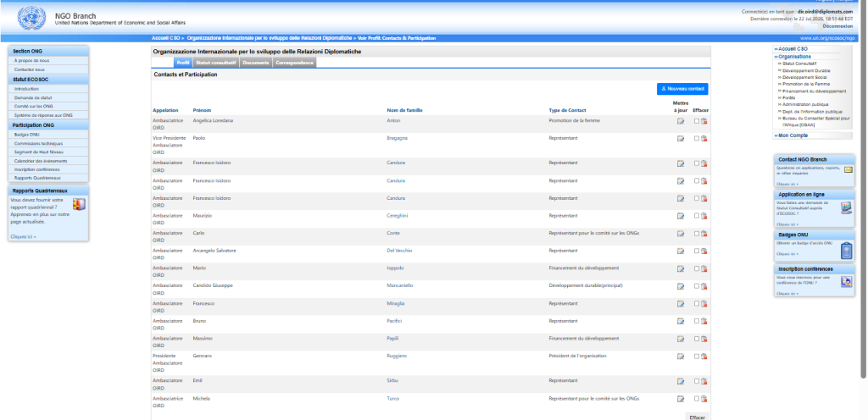Click the edit icon for Anton

pos(681,122)
